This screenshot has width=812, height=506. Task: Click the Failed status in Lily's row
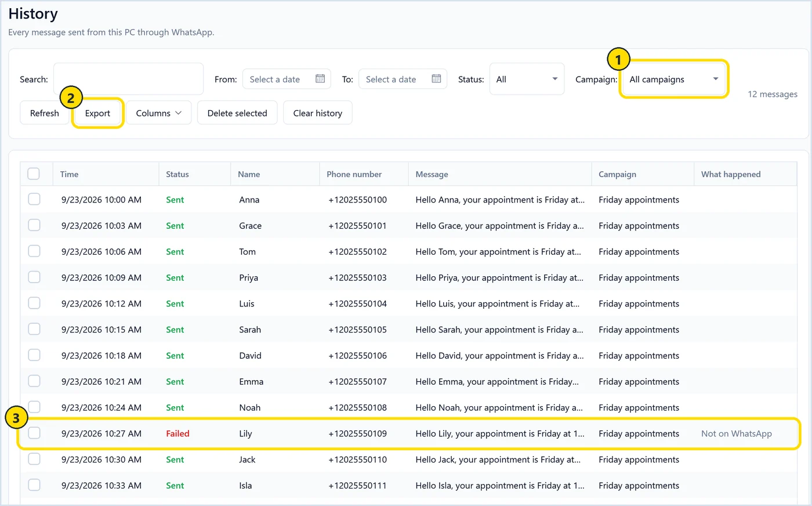[177, 433]
